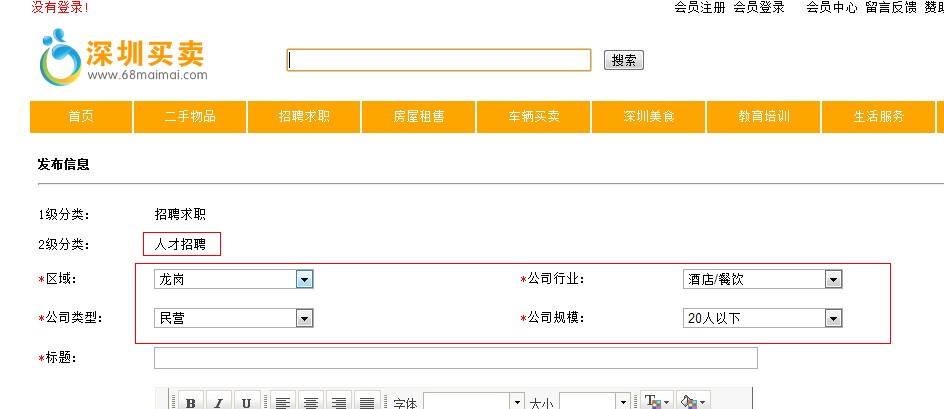
Task: Click the 人才招聘 category text
Action: click(x=180, y=245)
